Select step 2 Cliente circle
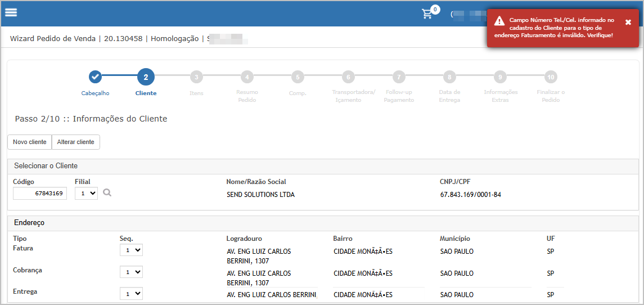Viewport: 644px width, 305px height. pyautogui.click(x=146, y=77)
